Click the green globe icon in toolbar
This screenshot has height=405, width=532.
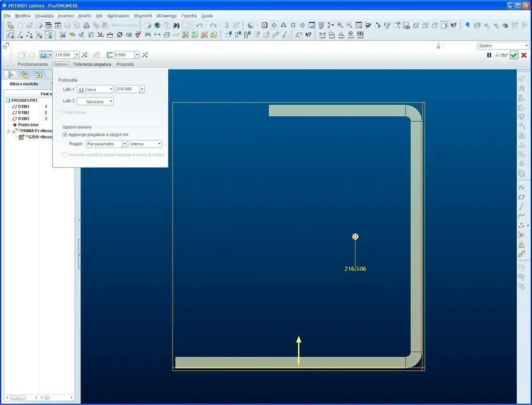tap(157, 25)
